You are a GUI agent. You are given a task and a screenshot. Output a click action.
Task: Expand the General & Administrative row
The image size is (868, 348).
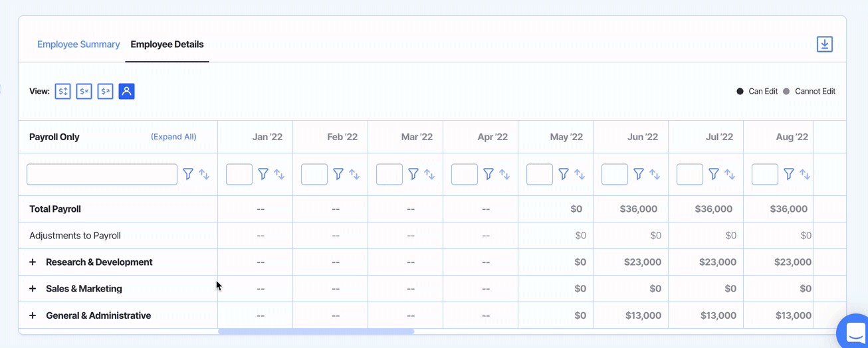(33, 315)
